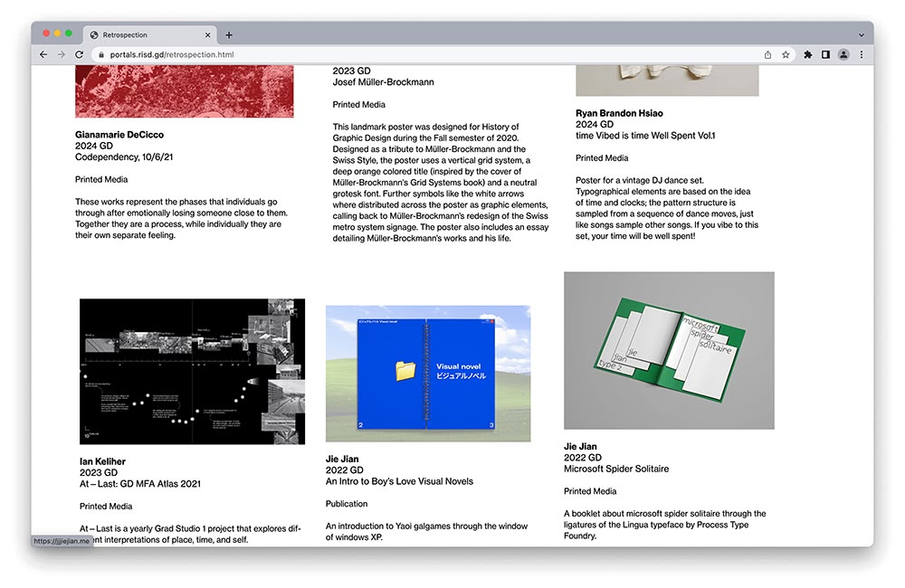Click the Lingua typeface booklet description
This screenshot has width=905, height=588.
tap(665, 525)
